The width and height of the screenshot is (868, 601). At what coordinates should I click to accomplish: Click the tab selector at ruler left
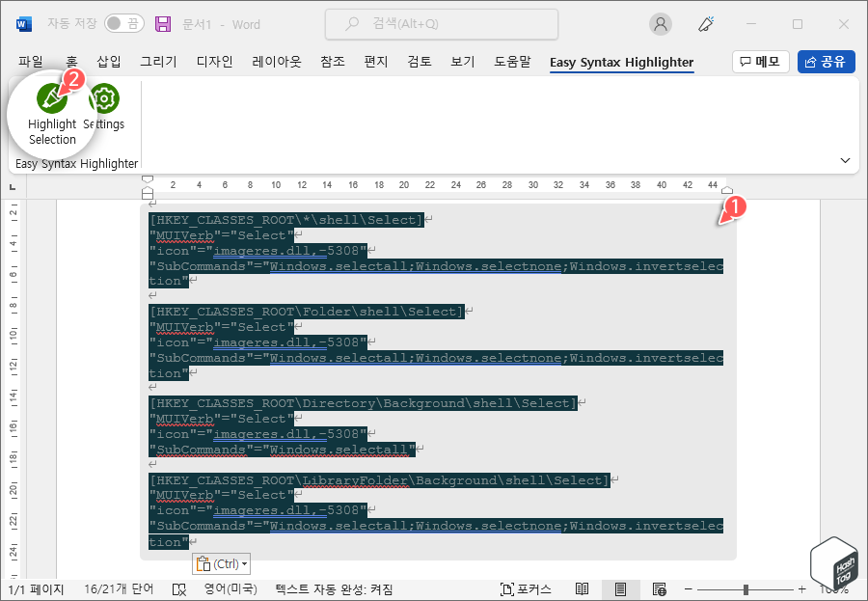tap(13, 187)
